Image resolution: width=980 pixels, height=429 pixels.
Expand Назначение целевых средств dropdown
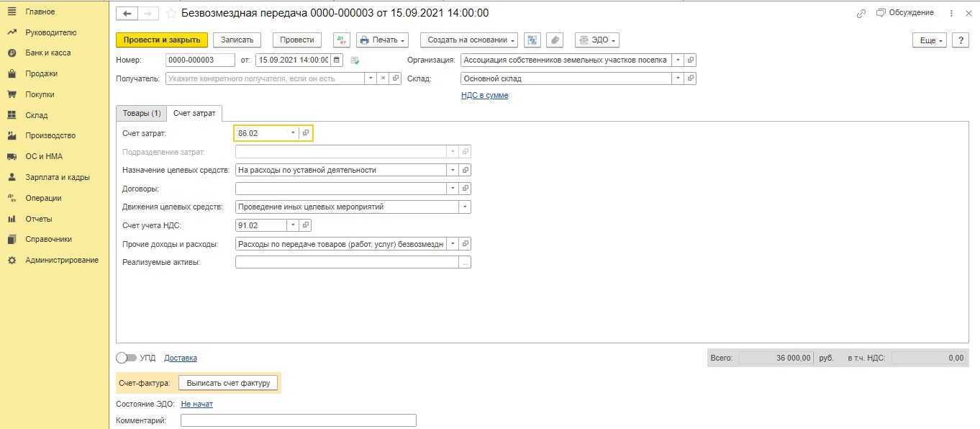pos(453,170)
